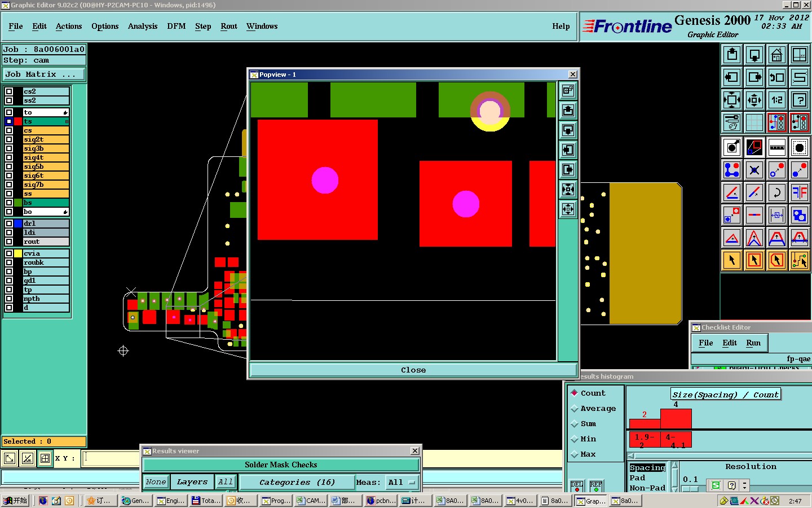The width and height of the screenshot is (812, 508).
Task: Open the Layers selector in Results viewer
Action: click(x=192, y=482)
